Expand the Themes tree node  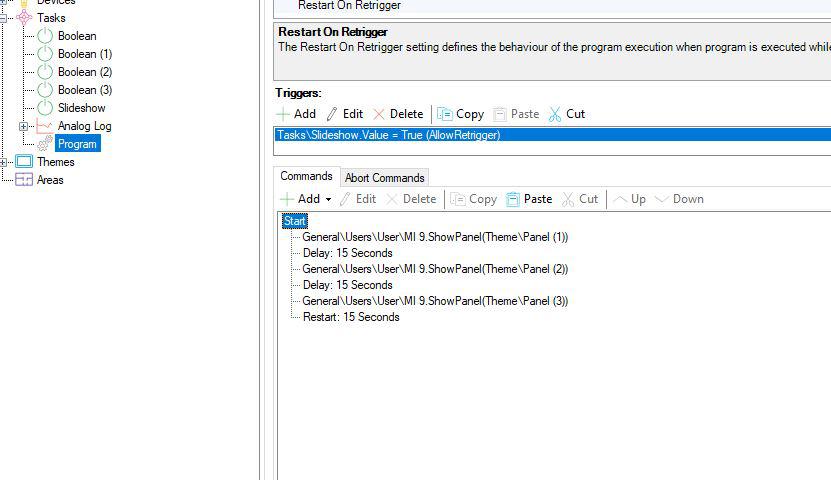tap(4, 162)
